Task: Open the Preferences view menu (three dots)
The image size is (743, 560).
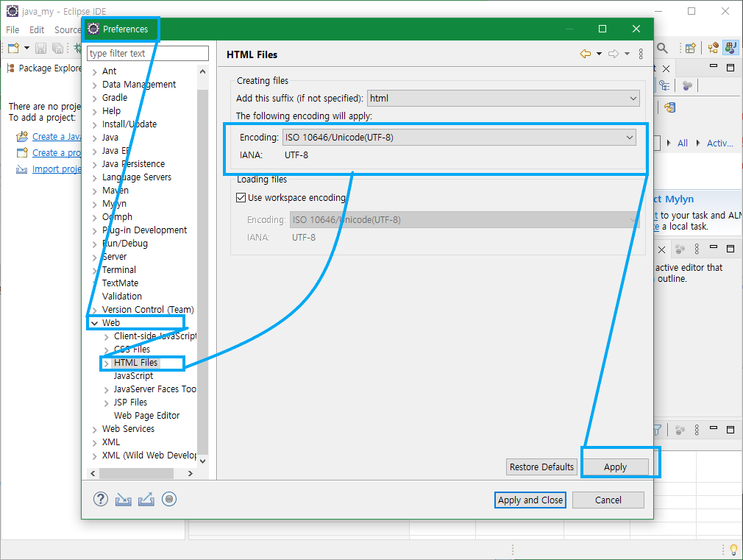Action: [x=641, y=54]
